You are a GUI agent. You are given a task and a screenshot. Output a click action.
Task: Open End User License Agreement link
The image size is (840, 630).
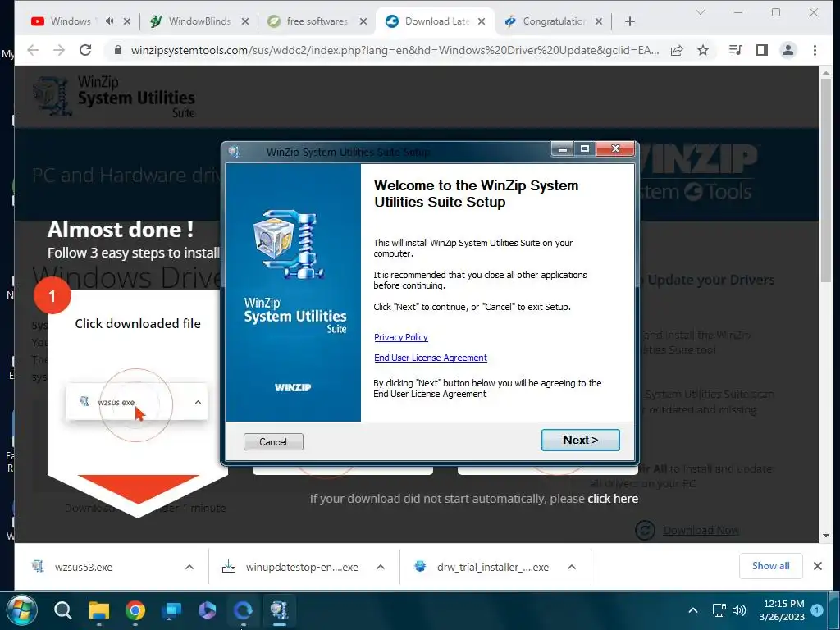tap(430, 358)
